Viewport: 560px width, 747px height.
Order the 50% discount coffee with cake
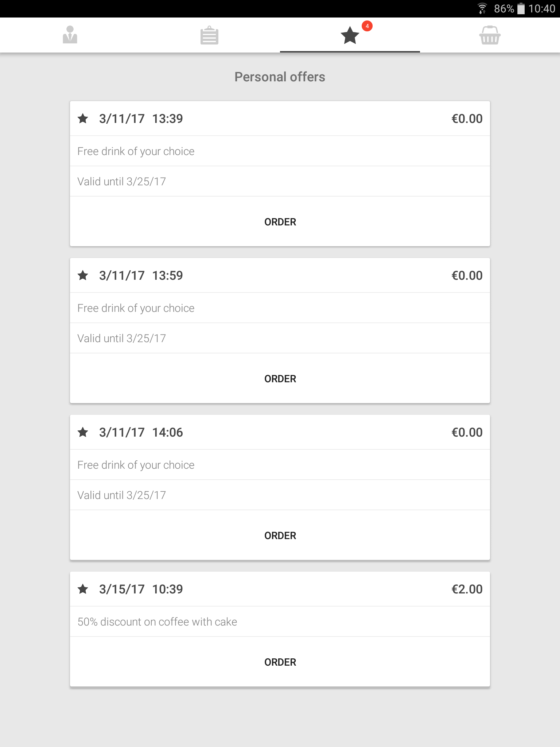tap(280, 662)
